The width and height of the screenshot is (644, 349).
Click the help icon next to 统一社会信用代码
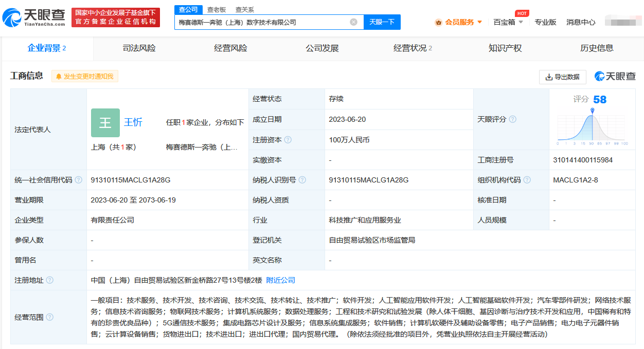(78, 180)
